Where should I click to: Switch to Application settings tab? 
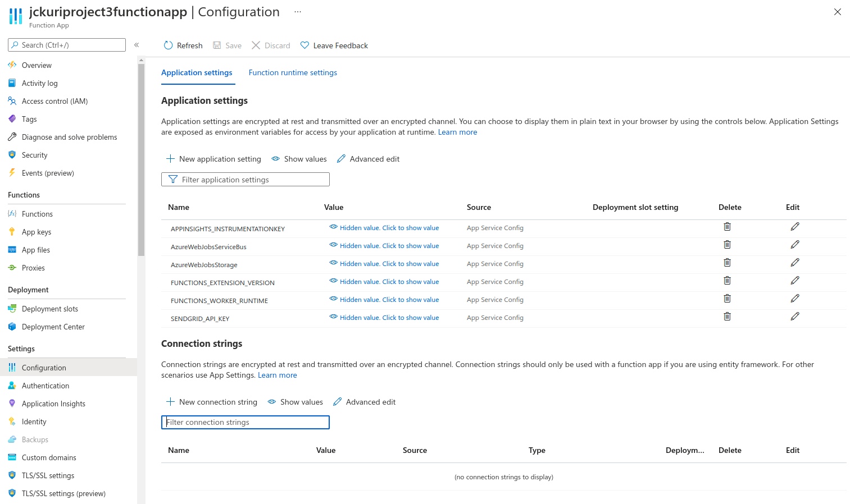[x=197, y=72]
